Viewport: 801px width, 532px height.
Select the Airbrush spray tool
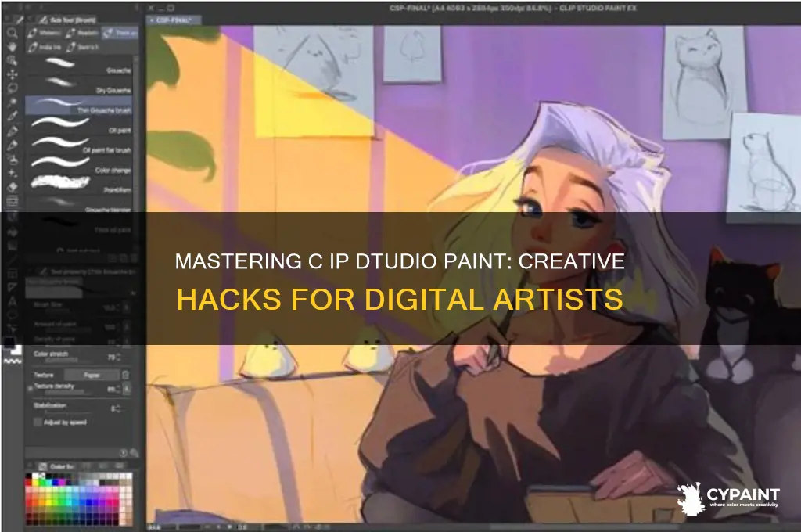[13, 159]
